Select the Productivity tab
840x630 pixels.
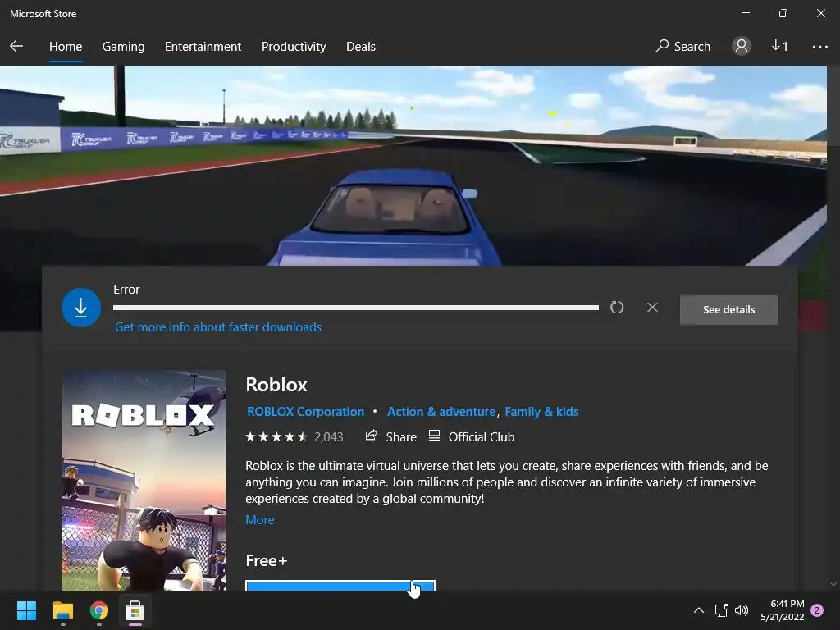tap(294, 47)
